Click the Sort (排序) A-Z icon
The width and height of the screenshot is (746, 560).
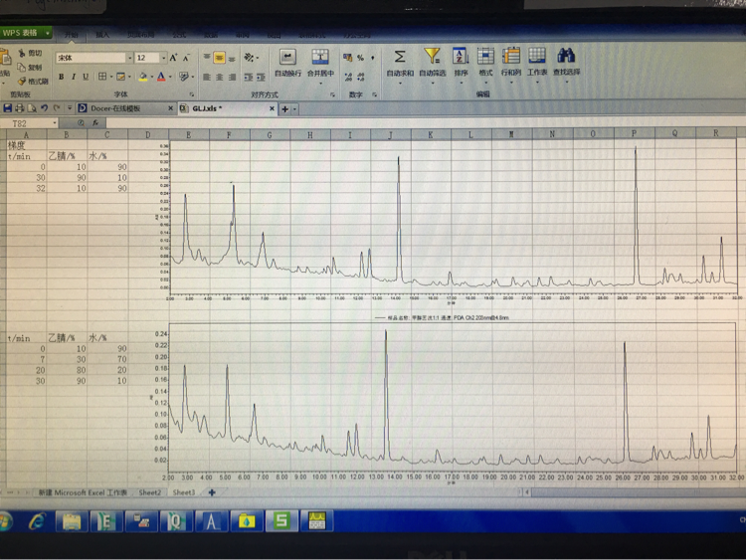coord(461,56)
